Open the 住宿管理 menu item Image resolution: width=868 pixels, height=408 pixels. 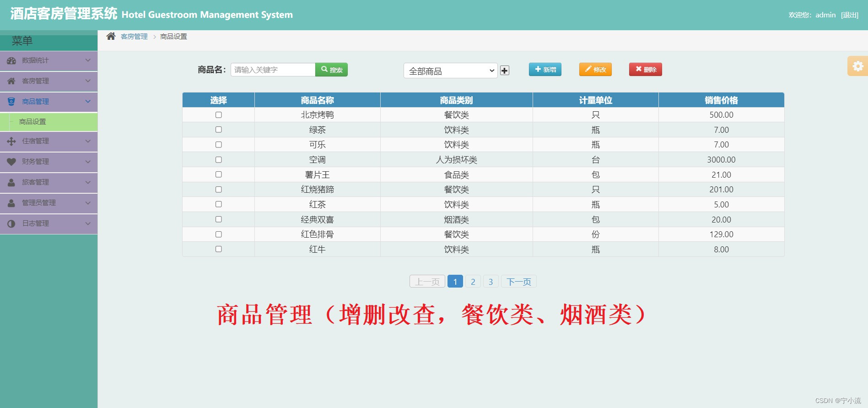pyautogui.click(x=49, y=141)
